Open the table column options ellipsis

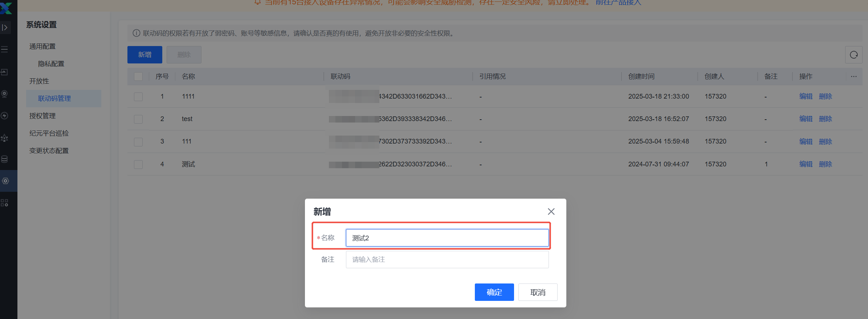point(853,76)
